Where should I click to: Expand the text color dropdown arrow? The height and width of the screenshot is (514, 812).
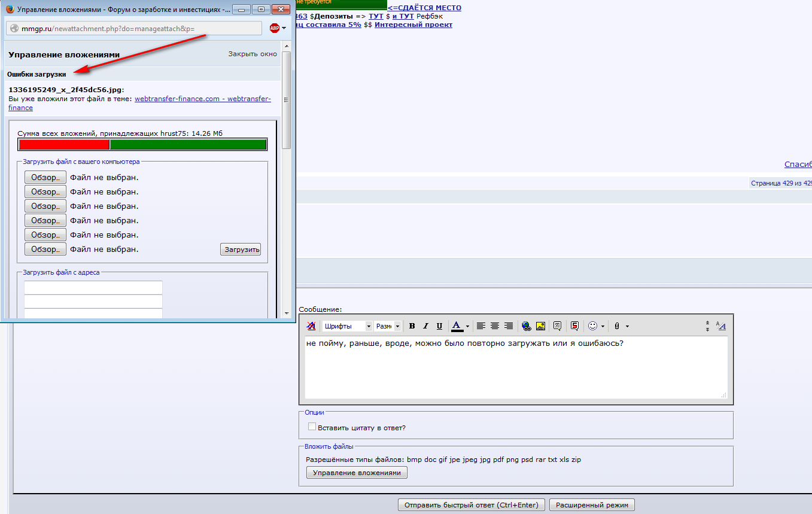pos(467,326)
